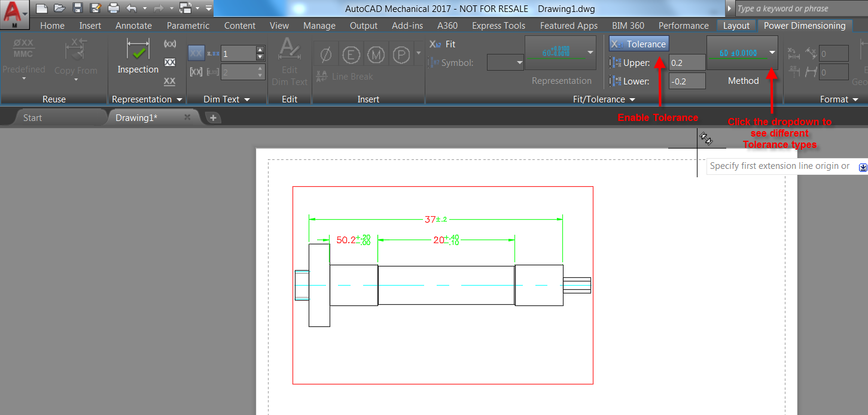868x415 pixels.
Task: Open the View ribbon tab
Action: coord(279,26)
